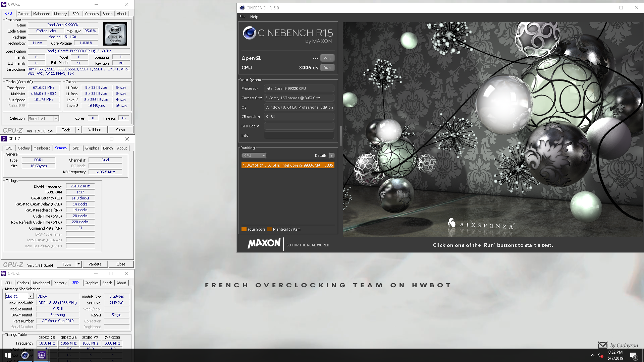Click the DRAM Frequency value 2510.2 MHz
Screen dimensions: 644x362
point(80,186)
